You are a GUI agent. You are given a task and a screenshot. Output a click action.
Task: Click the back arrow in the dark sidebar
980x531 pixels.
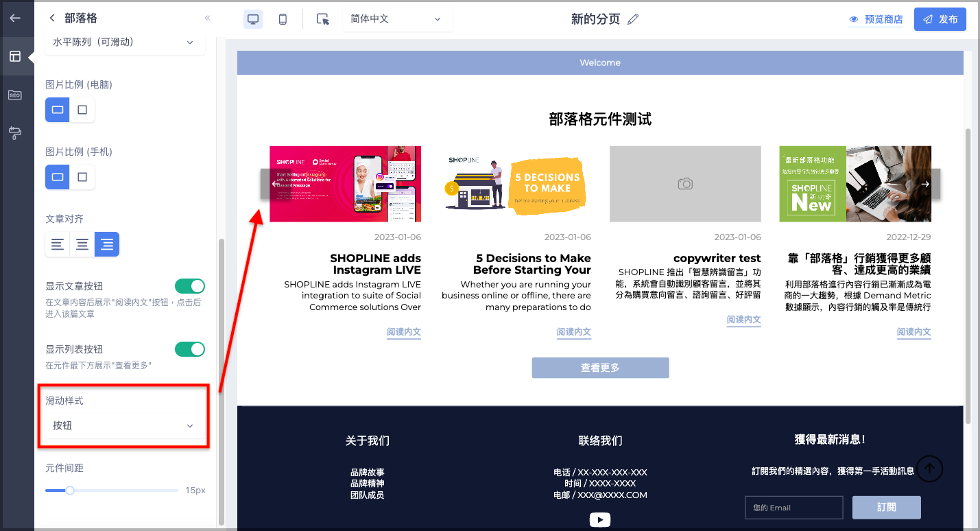(15, 19)
